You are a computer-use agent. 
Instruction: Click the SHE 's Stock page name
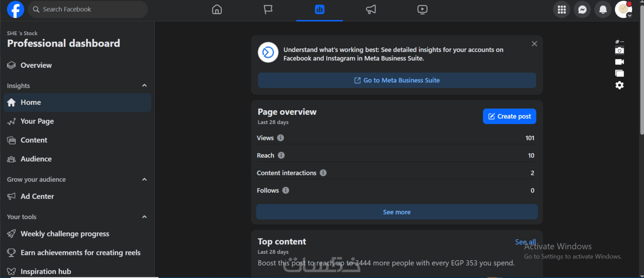[22, 33]
